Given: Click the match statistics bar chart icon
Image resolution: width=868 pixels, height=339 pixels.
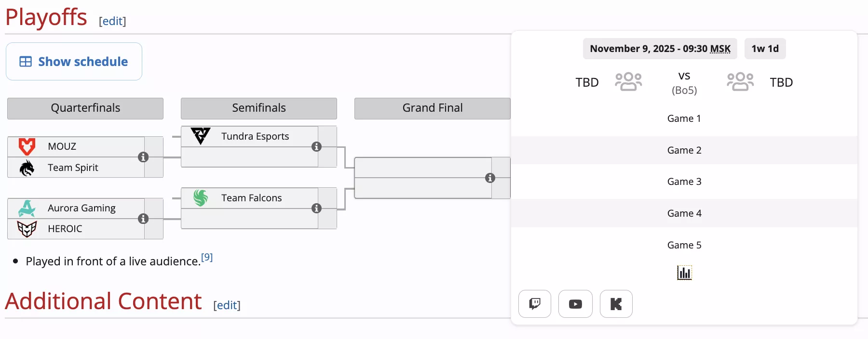Looking at the screenshot, I should tap(684, 273).
